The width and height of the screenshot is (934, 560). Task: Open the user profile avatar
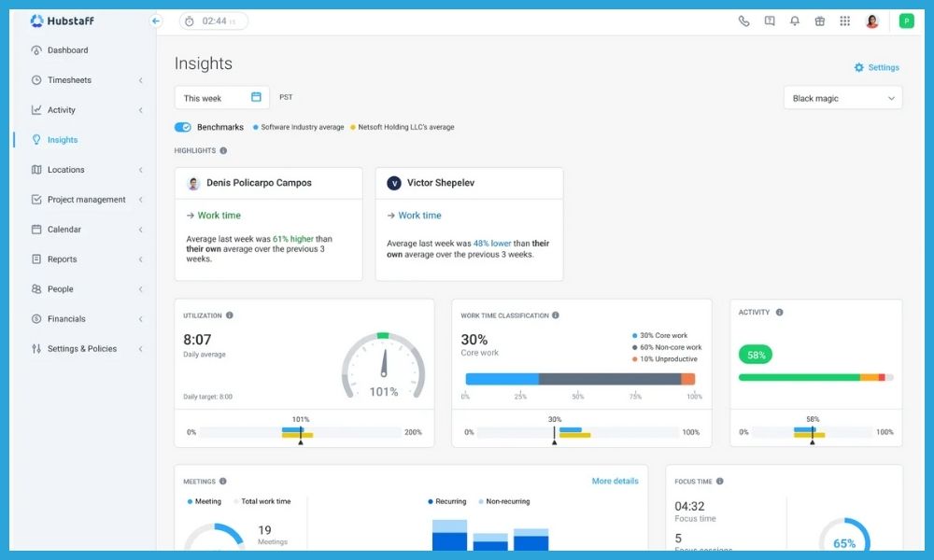[x=872, y=21]
